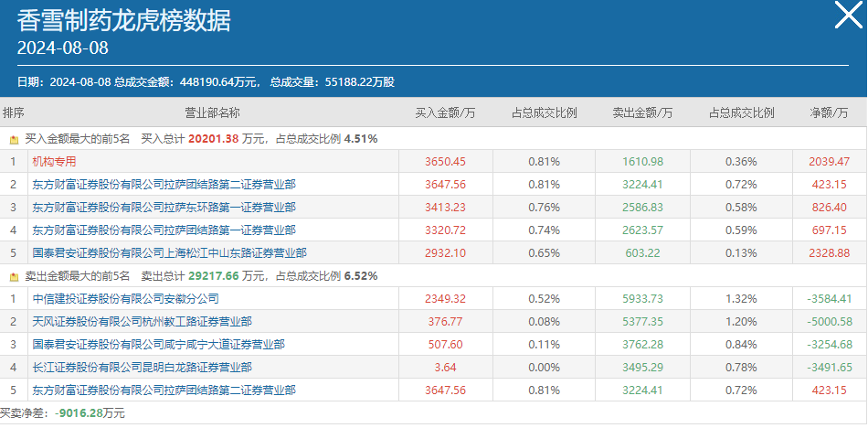The image size is (868, 428).
Task: Select the sell amount 3495.29
Action: point(642,367)
